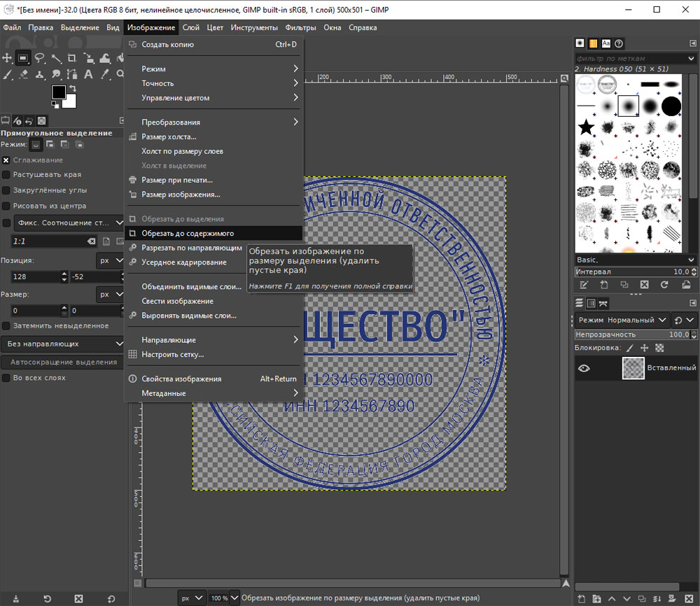The width and height of the screenshot is (700, 606).
Task: Select the Warp Transform tool
Action: [105, 58]
